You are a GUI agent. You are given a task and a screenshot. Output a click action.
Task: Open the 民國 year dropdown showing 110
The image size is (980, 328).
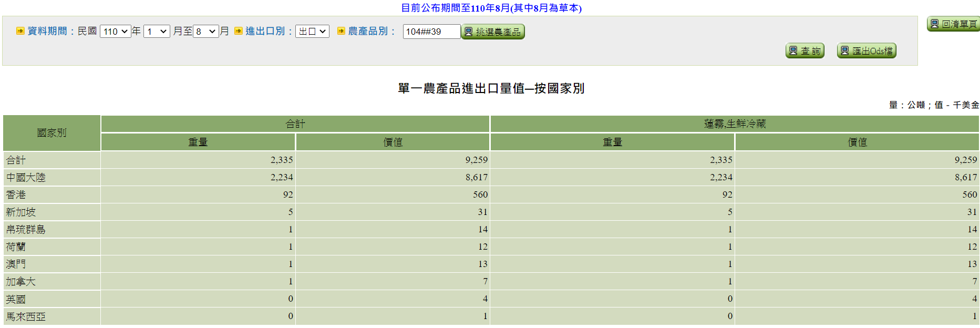pos(115,32)
